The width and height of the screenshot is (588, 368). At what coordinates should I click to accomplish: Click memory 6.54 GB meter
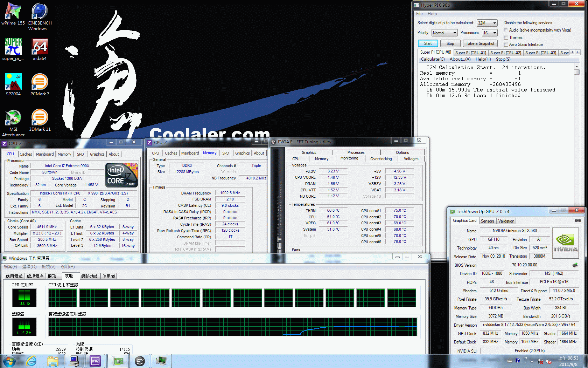24,327
